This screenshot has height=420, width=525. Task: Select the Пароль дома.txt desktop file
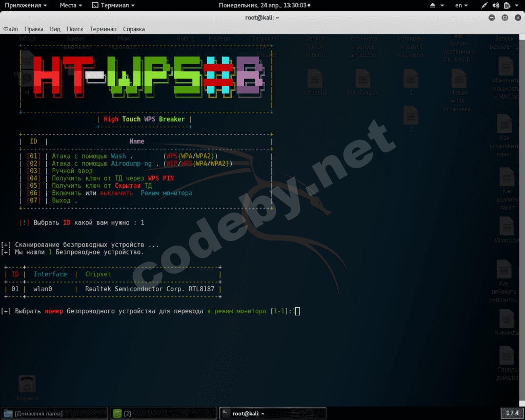coord(507,364)
